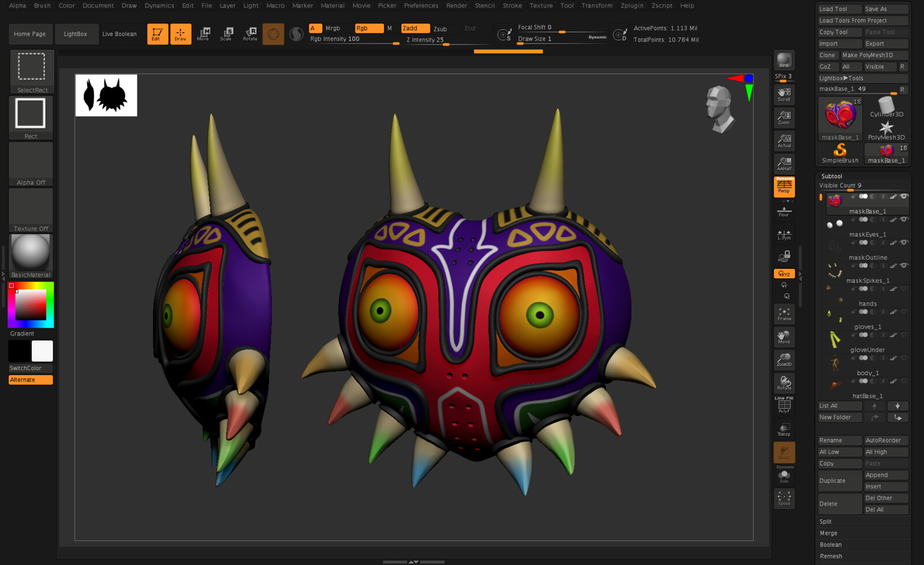Expand the Split section
This screenshot has width=924, height=565.
click(826, 522)
